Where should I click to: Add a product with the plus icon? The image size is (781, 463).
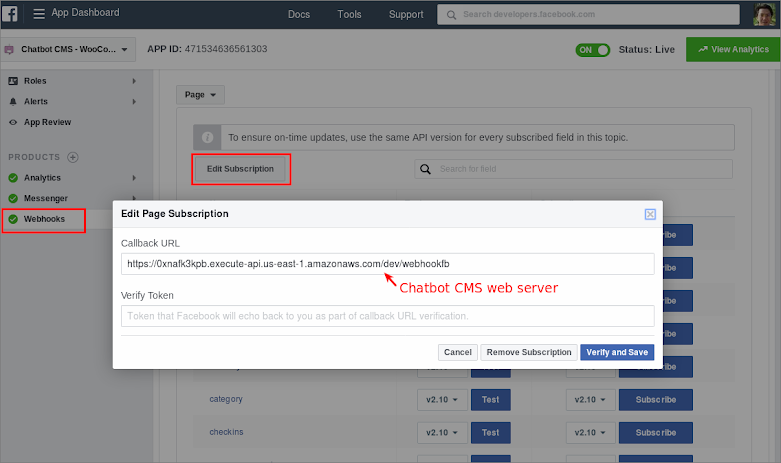(73, 157)
